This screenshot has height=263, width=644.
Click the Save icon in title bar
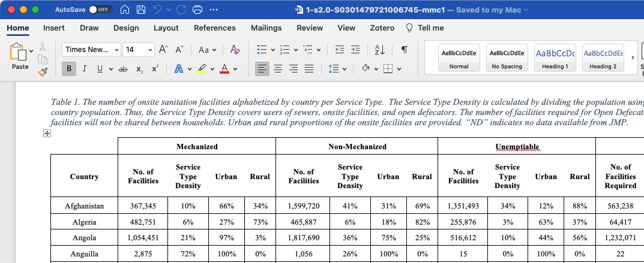140,10
